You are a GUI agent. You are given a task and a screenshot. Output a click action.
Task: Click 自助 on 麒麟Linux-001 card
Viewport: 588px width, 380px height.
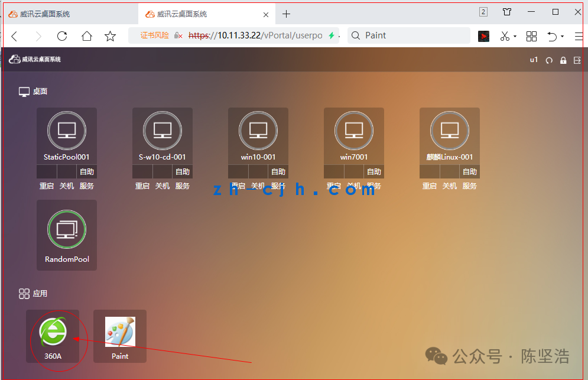point(470,172)
